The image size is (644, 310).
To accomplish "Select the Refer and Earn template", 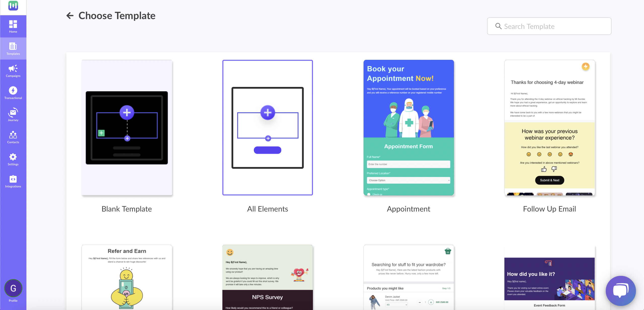I will click(x=127, y=277).
